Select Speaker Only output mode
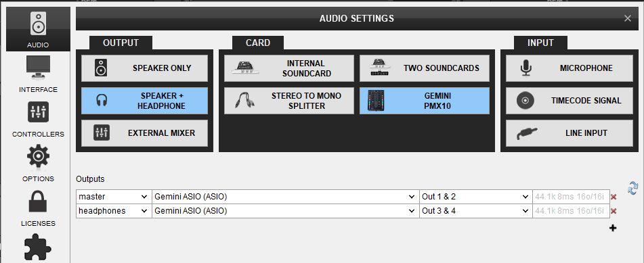The width and height of the screenshot is (644, 263). click(x=144, y=68)
